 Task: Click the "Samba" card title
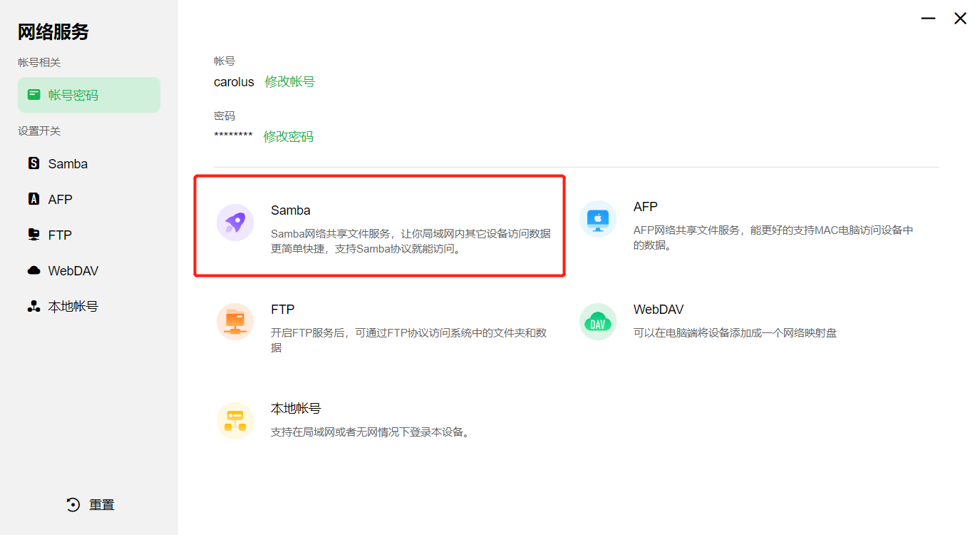(x=291, y=210)
